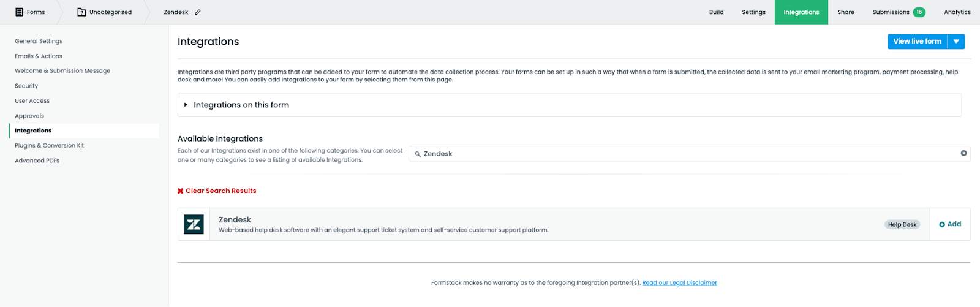The image size is (980, 307).
Task: Click the Help Desk category tag
Action: point(902,224)
